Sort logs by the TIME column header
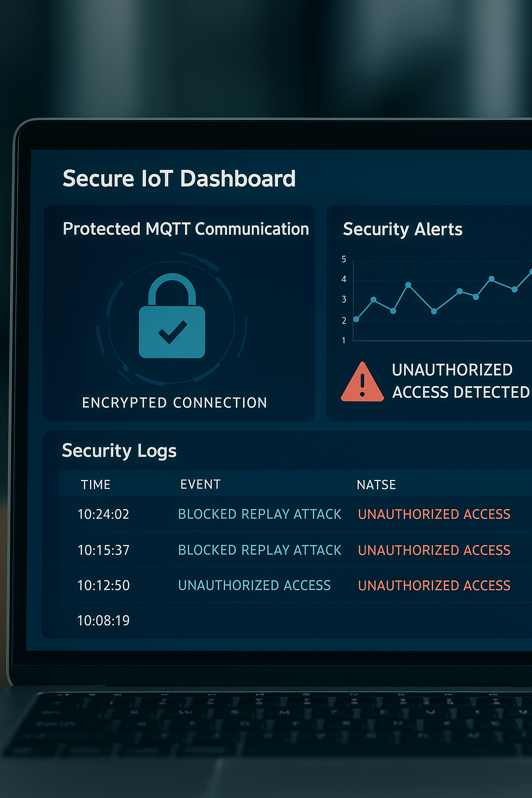The width and height of the screenshot is (532, 798). (x=96, y=485)
